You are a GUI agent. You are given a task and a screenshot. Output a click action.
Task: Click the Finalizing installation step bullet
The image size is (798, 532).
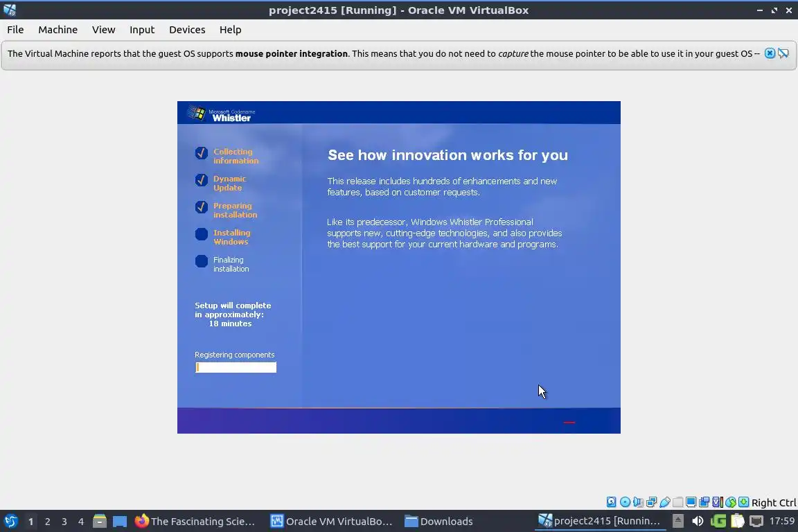coord(202,261)
